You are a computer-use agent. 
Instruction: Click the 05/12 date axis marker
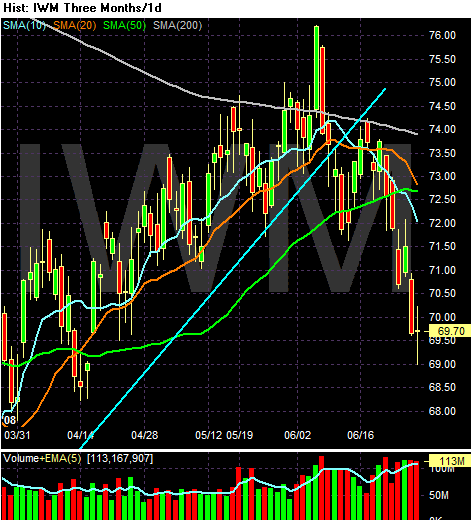coord(208,435)
